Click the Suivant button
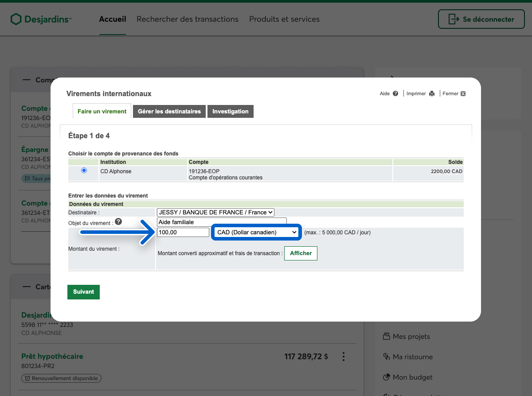 [x=83, y=292]
